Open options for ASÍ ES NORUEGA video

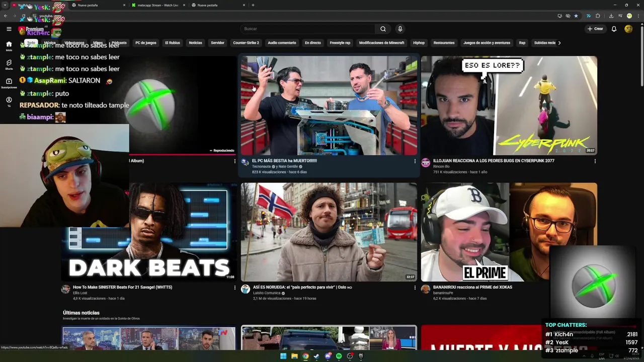coord(415,288)
